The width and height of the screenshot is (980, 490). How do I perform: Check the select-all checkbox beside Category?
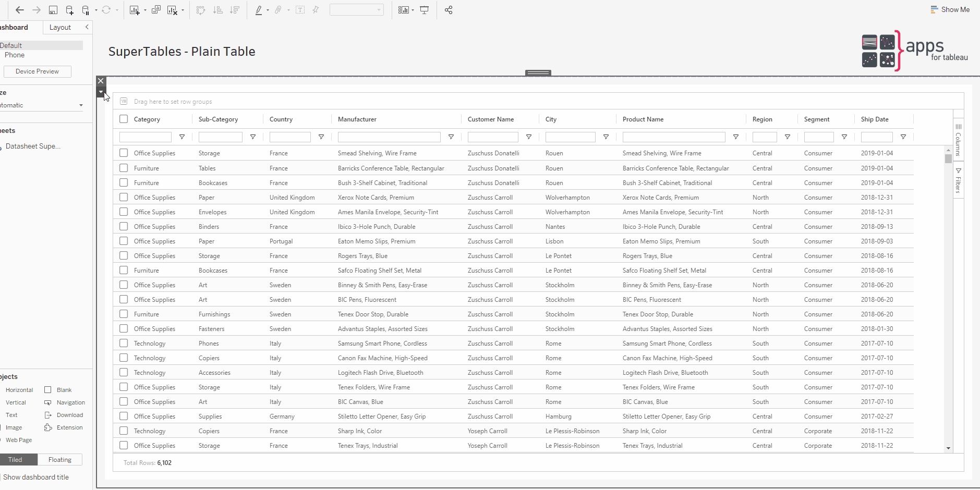click(124, 119)
